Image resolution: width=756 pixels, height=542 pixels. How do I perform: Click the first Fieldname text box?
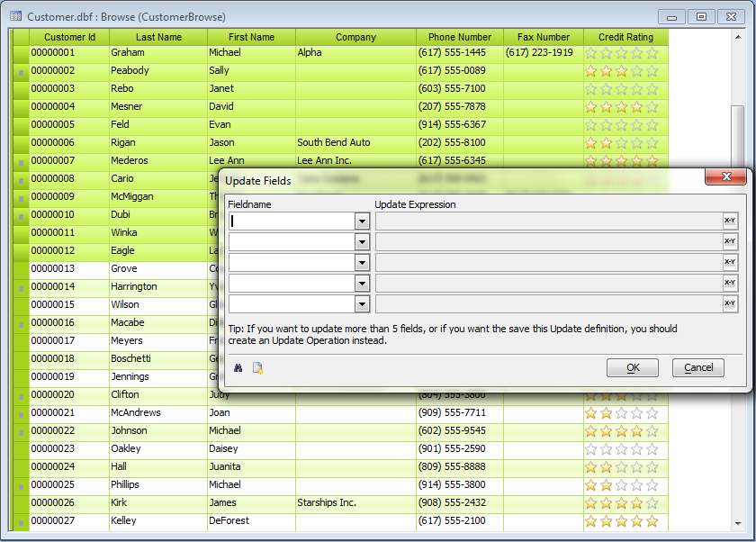(x=292, y=221)
